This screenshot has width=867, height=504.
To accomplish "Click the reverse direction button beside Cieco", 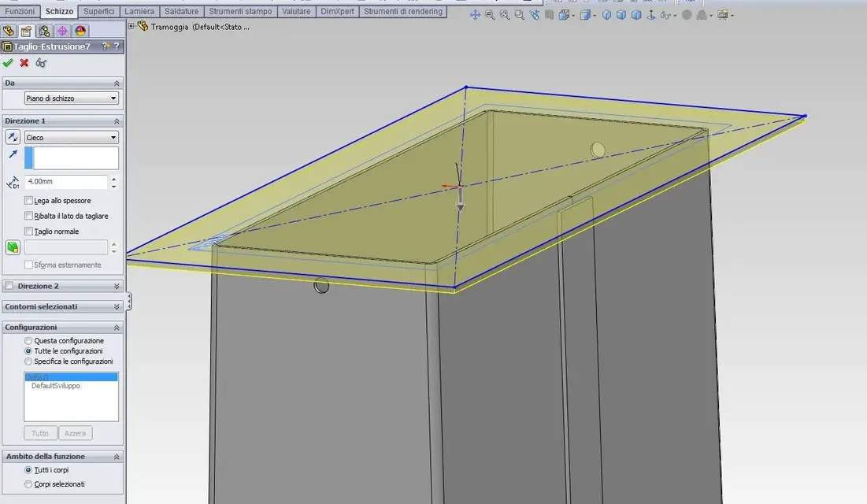I will point(13,137).
